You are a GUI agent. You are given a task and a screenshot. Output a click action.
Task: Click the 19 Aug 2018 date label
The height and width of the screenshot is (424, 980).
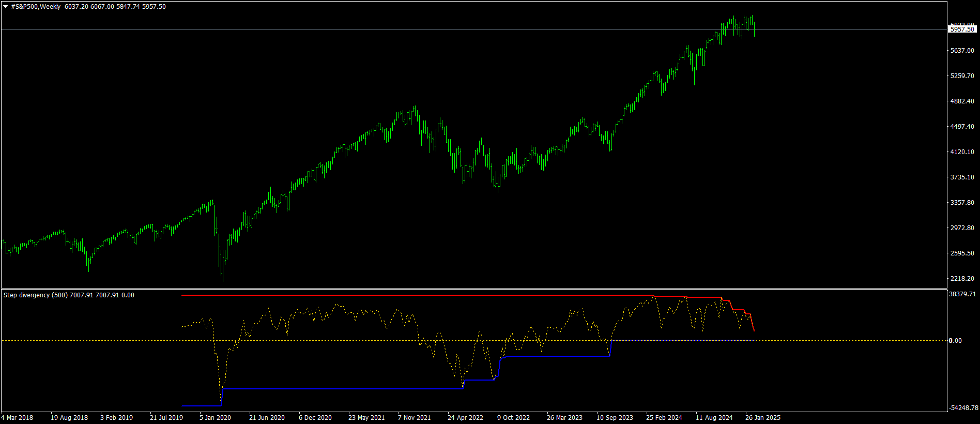point(69,418)
